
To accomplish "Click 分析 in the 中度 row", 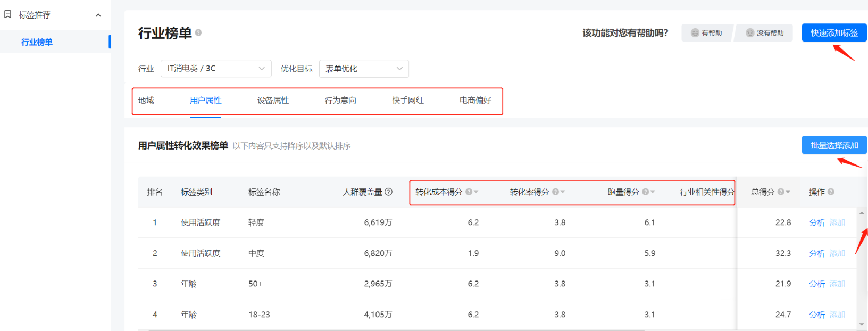I will (817, 253).
